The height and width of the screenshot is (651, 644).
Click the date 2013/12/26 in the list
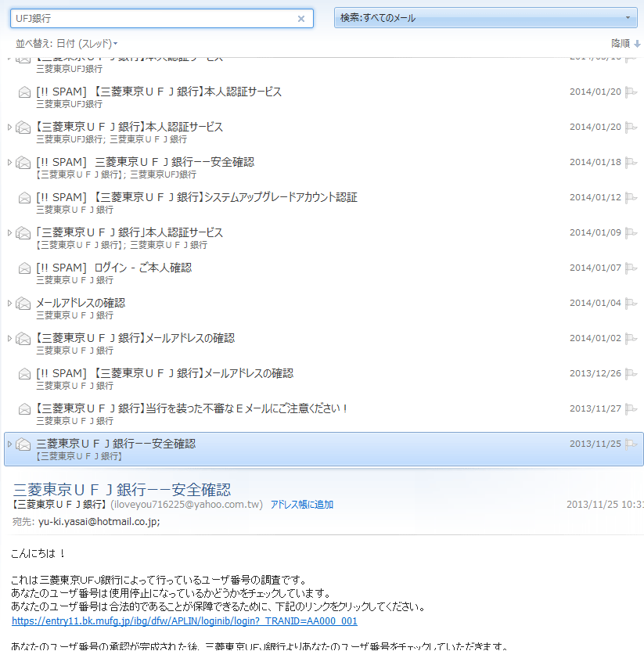(x=595, y=374)
